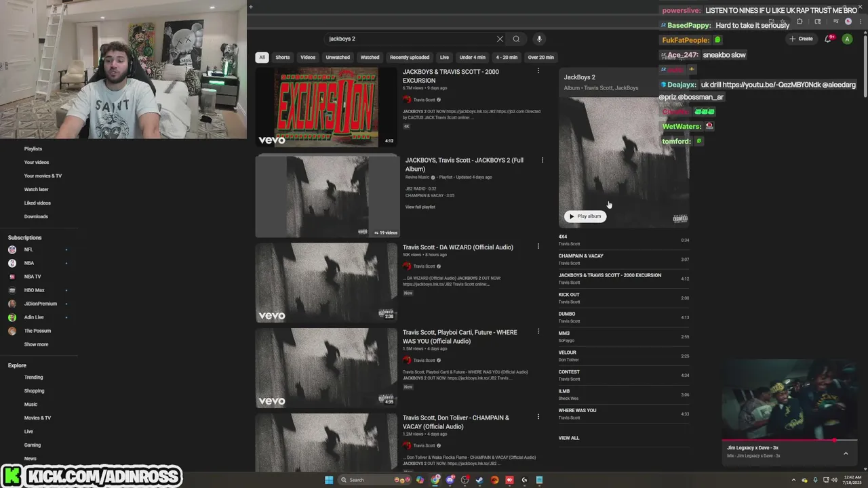868x488 pixels.
Task: Select the Shorts filter tab
Action: [283, 58]
